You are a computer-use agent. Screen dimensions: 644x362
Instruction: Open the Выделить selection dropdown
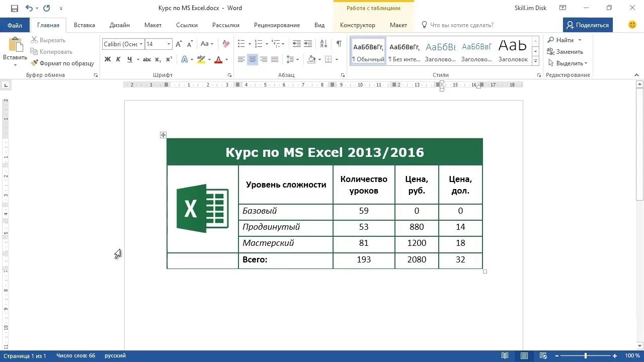click(x=568, y=63)
